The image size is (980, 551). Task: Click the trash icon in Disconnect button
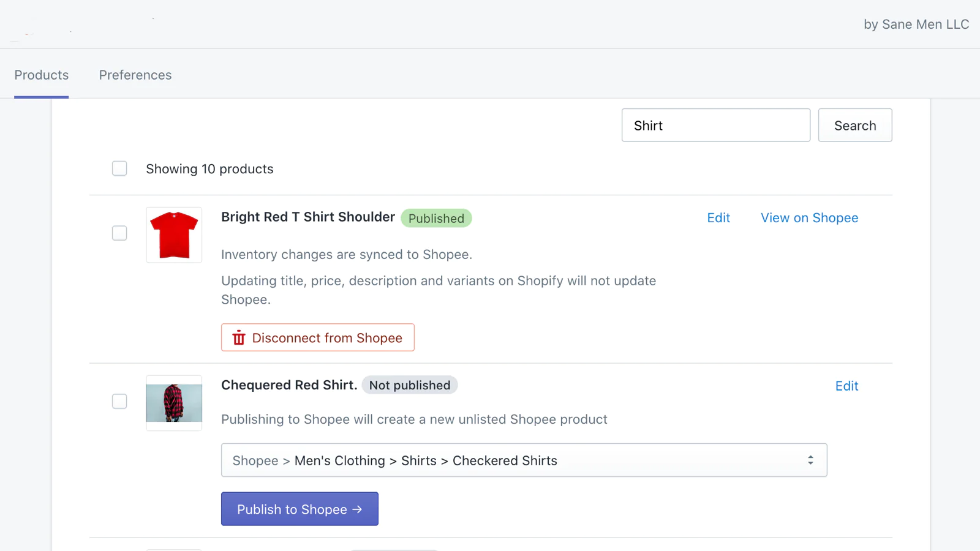(x=239, y=338)
